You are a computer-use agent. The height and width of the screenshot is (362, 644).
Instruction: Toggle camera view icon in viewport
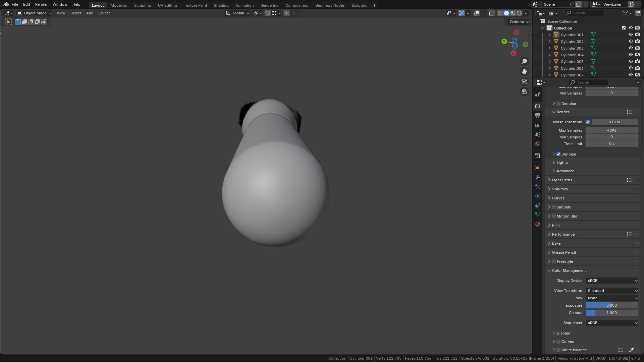(x=524, y=81)
